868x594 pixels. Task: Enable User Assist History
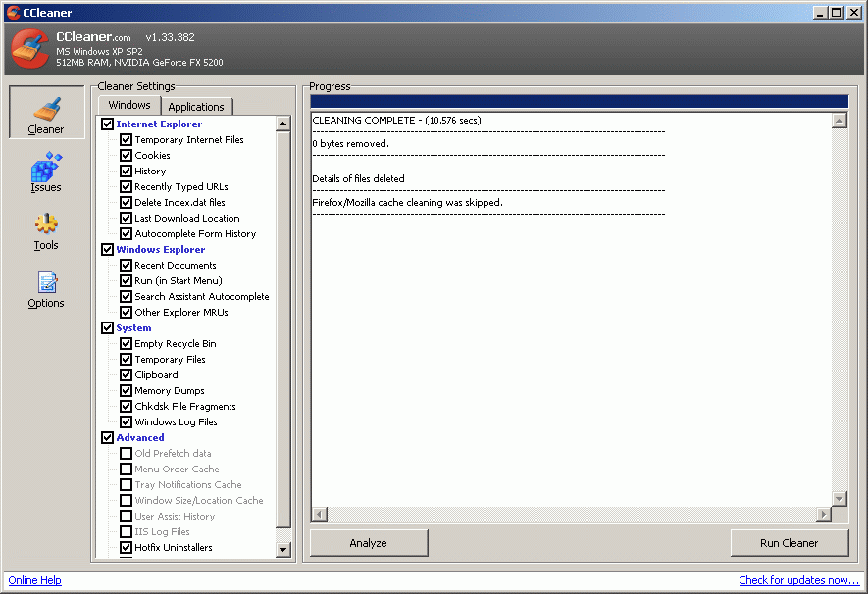[x=127, y=516]
